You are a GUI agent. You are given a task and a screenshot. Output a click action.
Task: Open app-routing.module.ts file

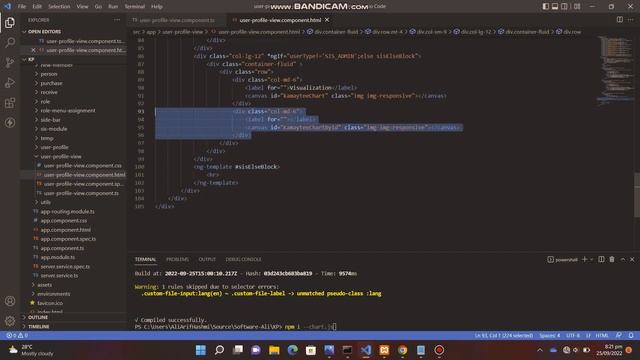(67, 211)
